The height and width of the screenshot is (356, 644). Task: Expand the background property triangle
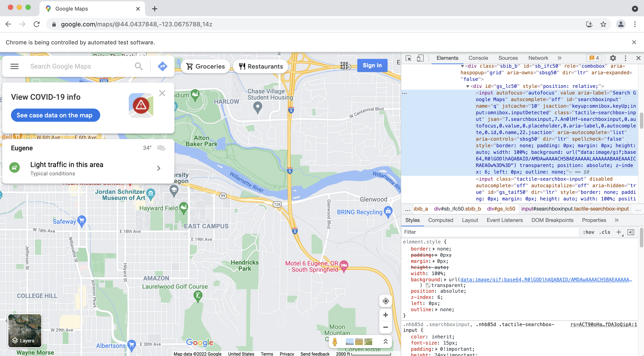[x=446, y=280]
